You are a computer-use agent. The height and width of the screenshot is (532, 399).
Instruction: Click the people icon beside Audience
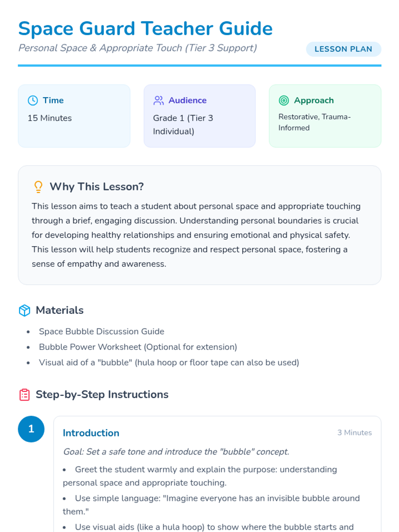[159, 100]
